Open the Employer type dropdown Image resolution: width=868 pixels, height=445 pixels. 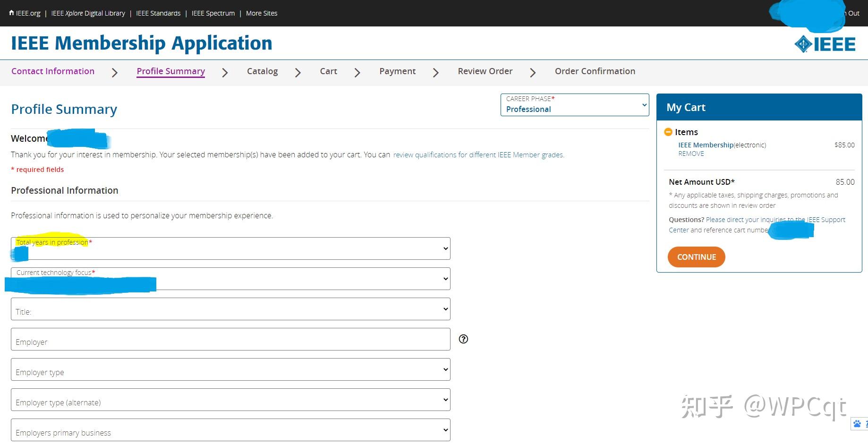click(x=230, y=369)
